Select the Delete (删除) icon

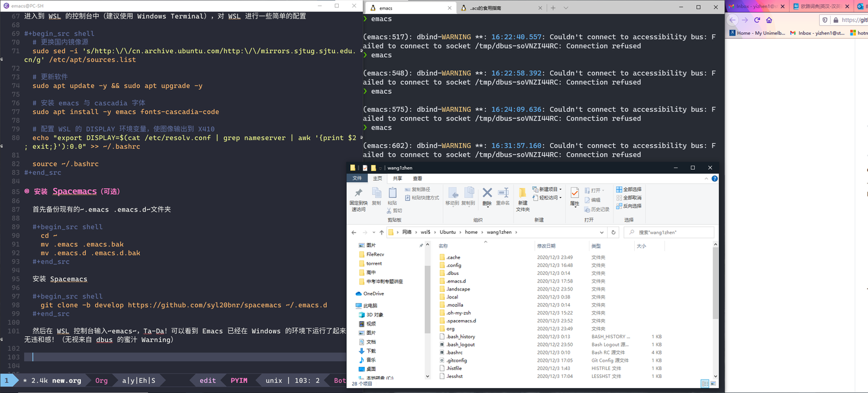pos(487,194)
